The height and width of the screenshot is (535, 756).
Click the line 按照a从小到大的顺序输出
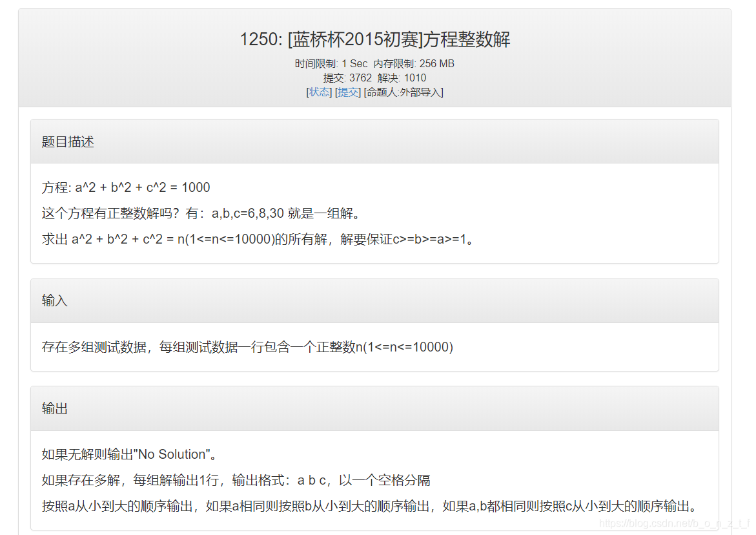click(369, 506)
